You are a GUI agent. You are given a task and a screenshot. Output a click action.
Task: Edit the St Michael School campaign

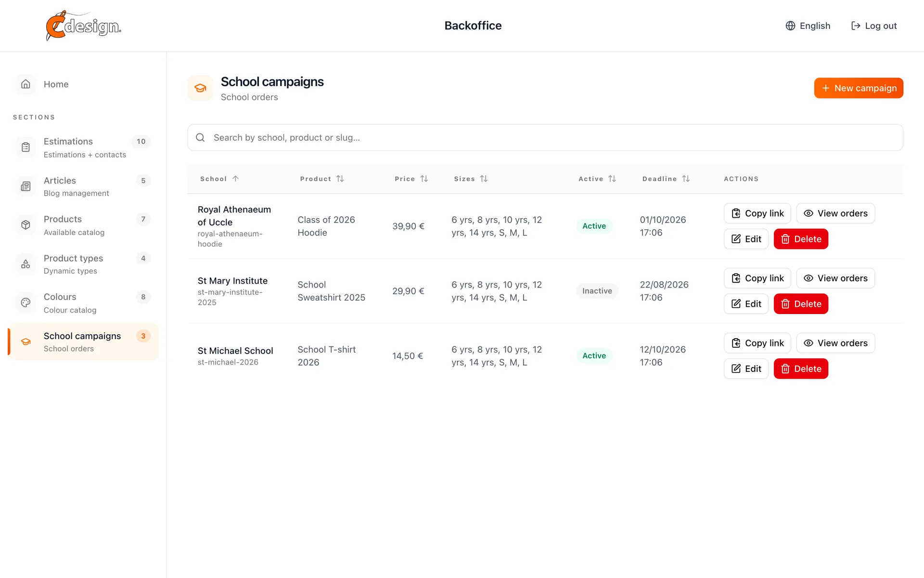point(746,368)
